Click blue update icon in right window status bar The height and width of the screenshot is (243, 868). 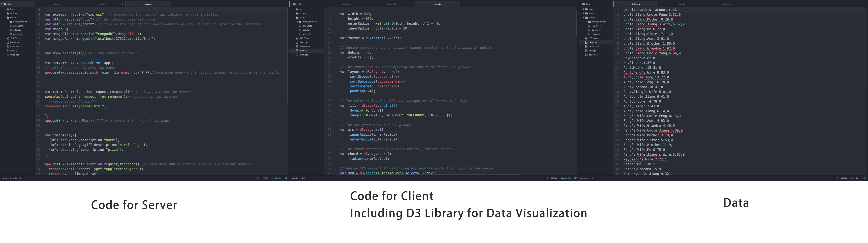tap(865, 178)
